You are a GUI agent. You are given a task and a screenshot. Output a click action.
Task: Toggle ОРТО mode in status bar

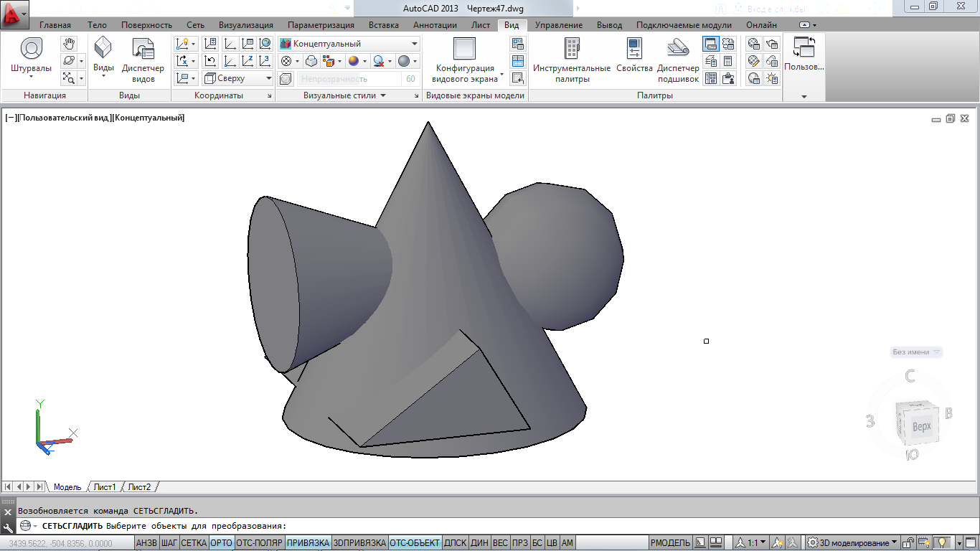pos(222,543)
